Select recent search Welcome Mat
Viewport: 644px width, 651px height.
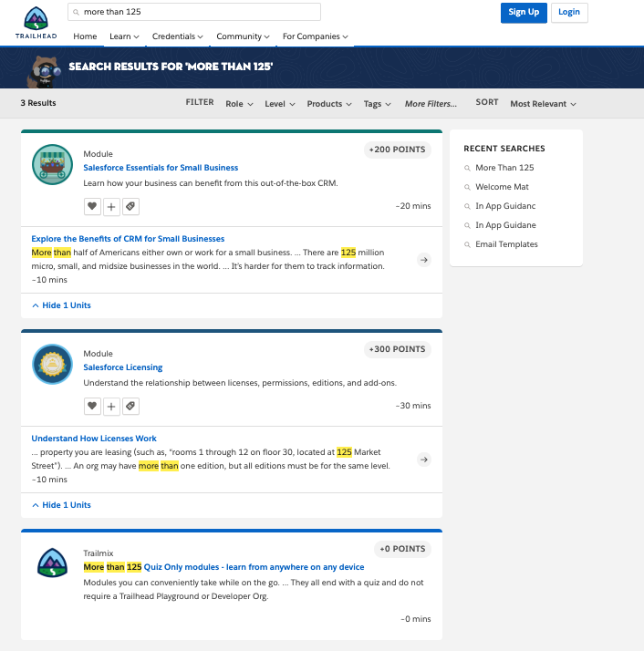502,187
